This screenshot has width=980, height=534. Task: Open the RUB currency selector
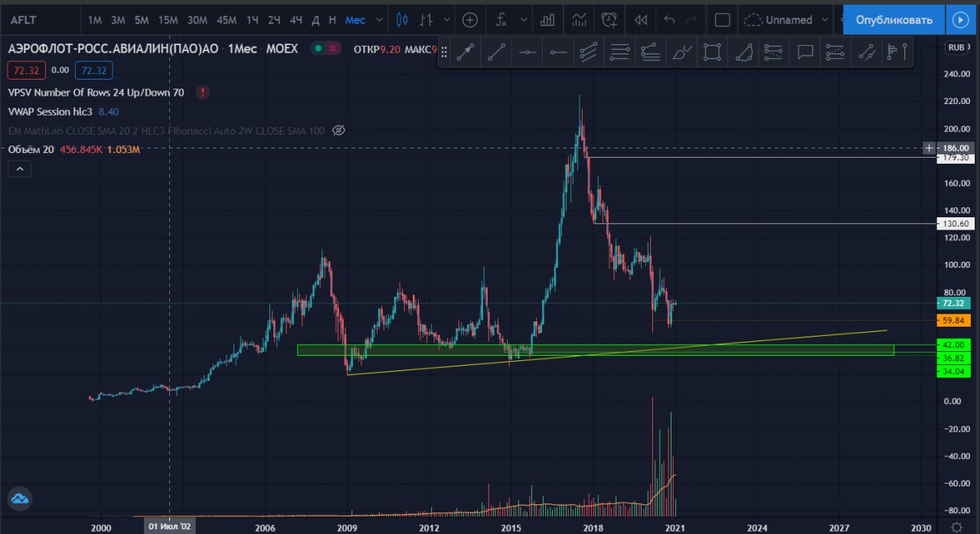(x=956, y=47)
